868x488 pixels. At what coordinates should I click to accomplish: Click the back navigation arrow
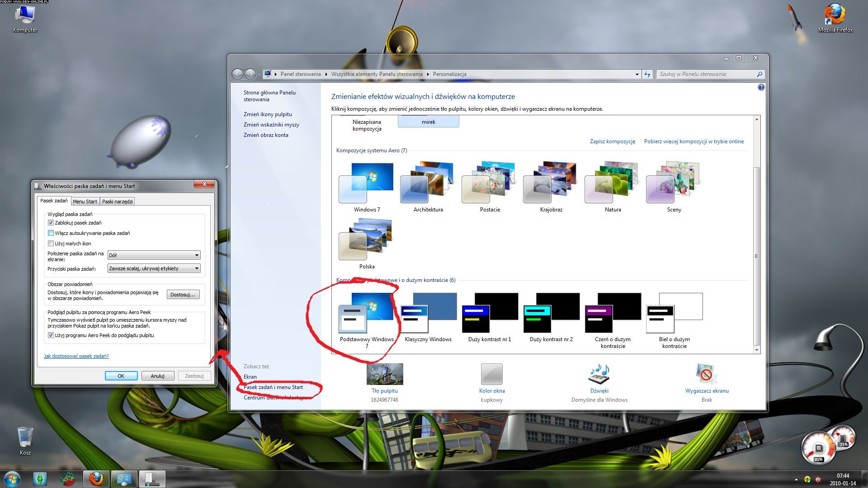(237, 74)
